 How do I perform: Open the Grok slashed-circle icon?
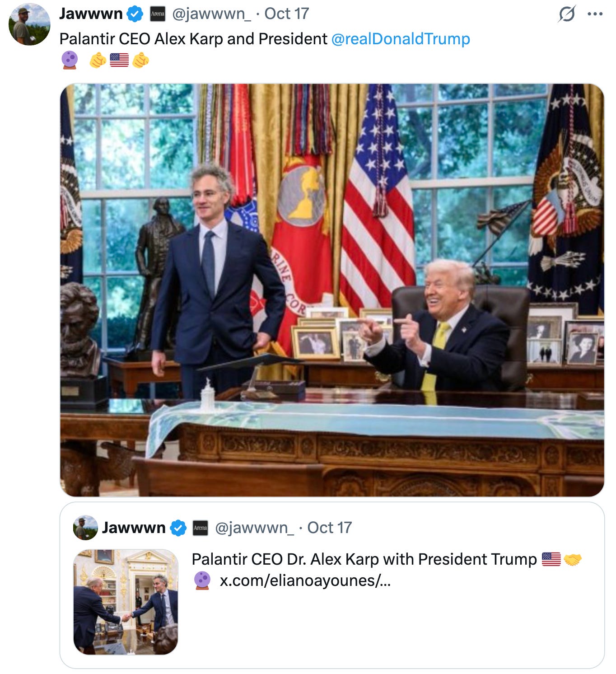(x=566, y=14)
